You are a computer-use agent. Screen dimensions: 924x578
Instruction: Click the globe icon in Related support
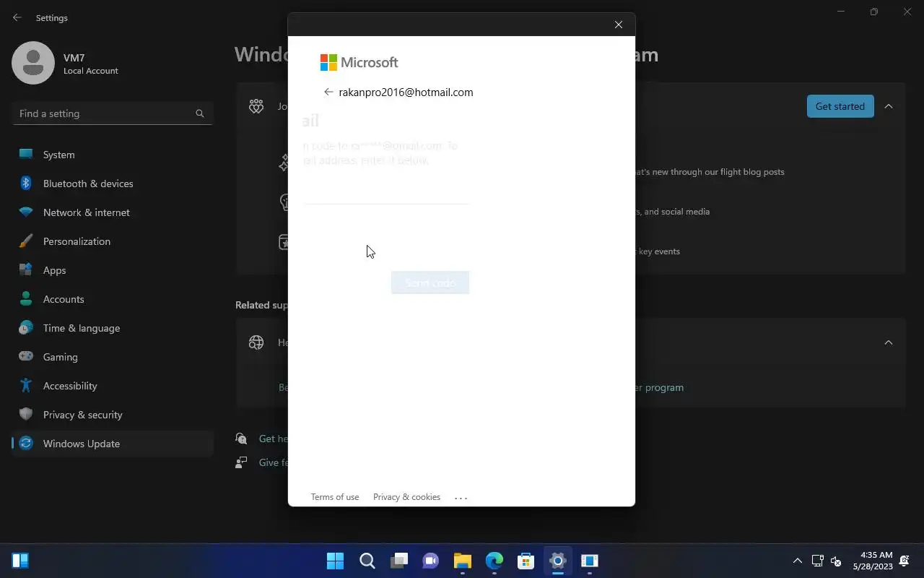click(256, 342)
